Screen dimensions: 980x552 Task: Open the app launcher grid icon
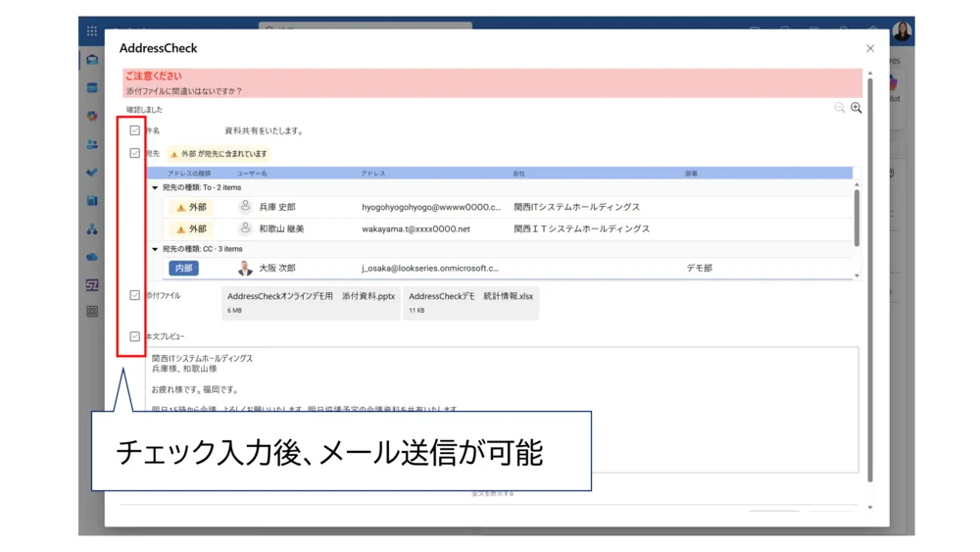point(92,30)
